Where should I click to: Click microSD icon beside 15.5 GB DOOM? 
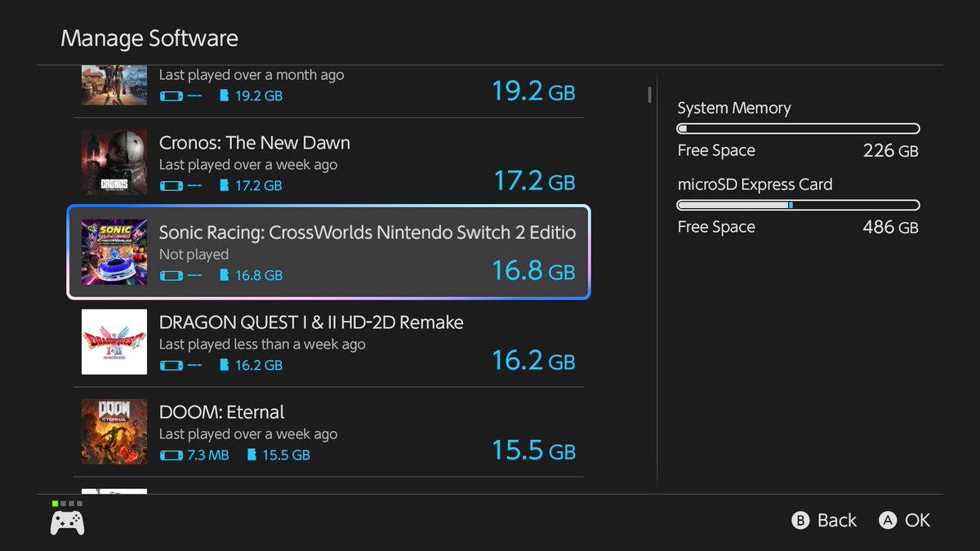point(252,455)
